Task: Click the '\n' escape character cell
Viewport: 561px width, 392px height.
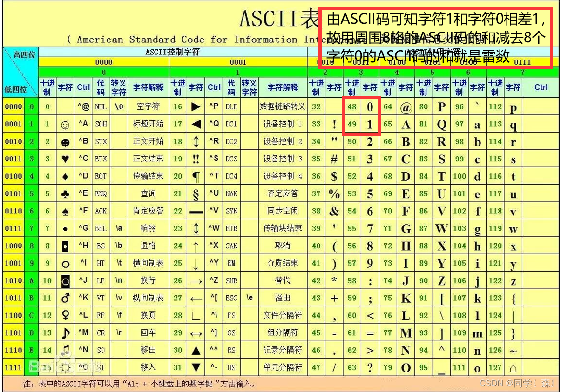Action: (x=119, y=281)
